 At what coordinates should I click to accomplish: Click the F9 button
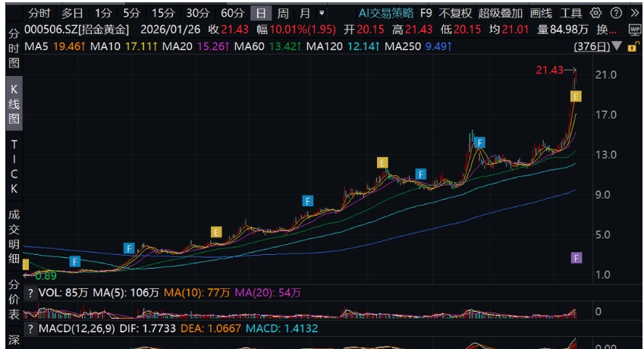426,13
